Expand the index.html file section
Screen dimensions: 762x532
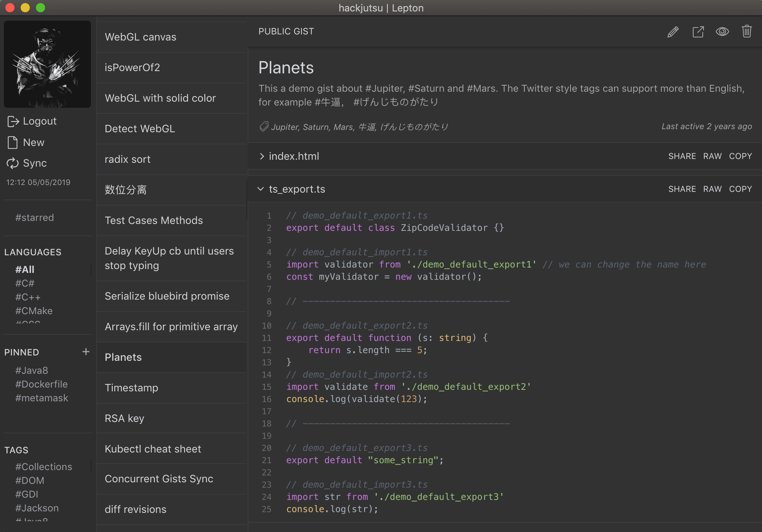point(263,156)
